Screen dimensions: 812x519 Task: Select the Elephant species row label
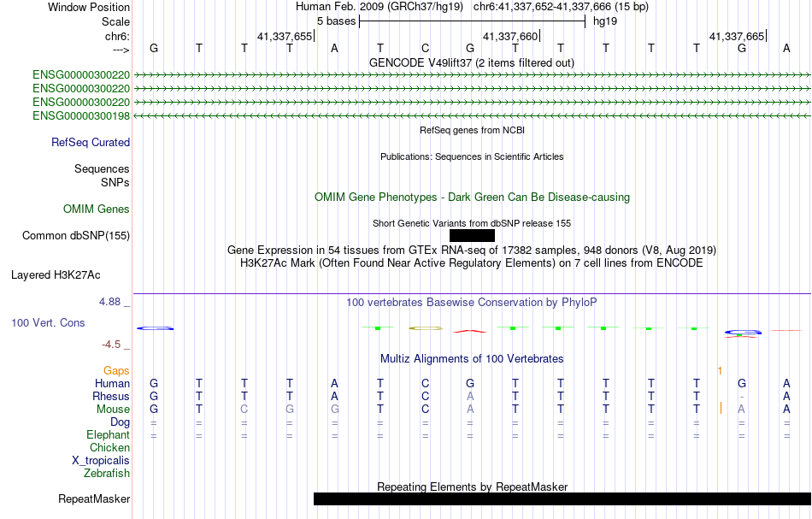(109, 434)
